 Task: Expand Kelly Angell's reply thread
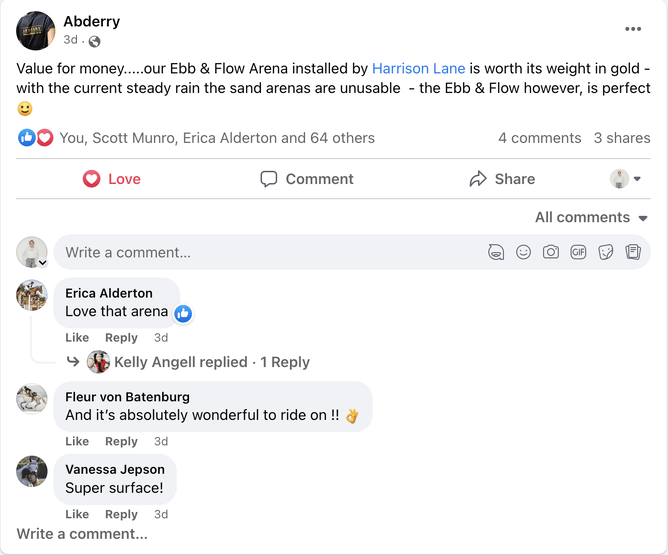211,362
